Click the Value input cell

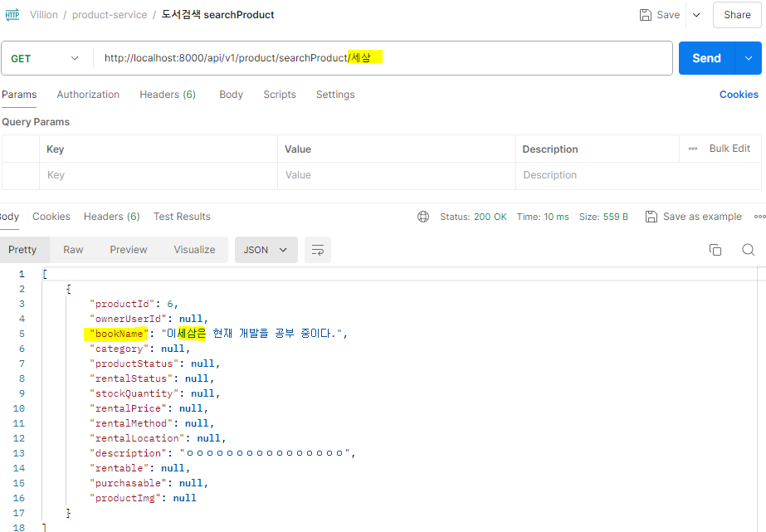[x=396, y=175]
